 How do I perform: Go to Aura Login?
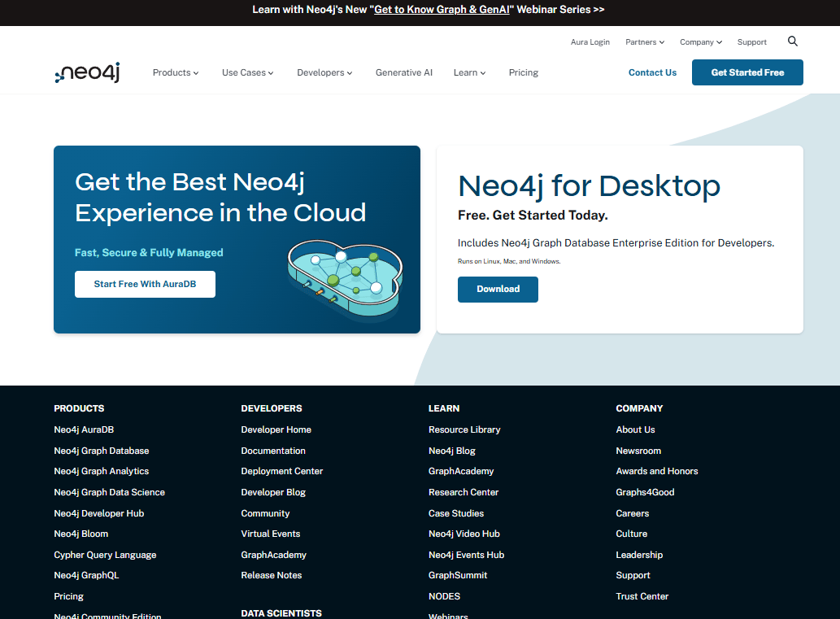[x=590, y=41]
